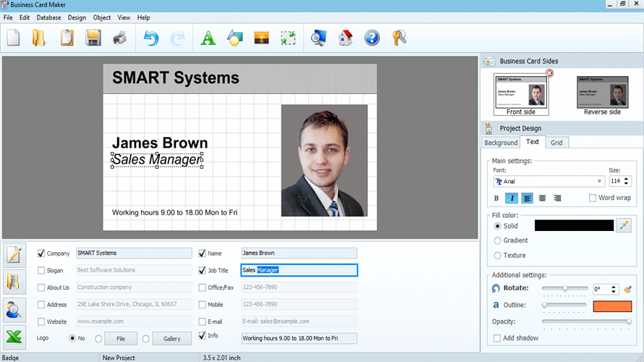Screen dimensions: 644x362
Task: Click the Gallery button for logo
Action: click(171, 338)
